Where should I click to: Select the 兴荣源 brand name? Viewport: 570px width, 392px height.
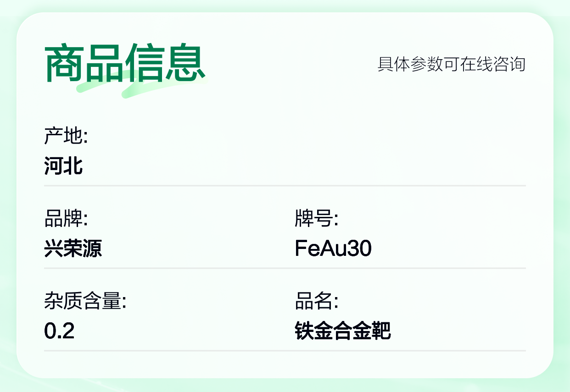[x=73, y=248]
